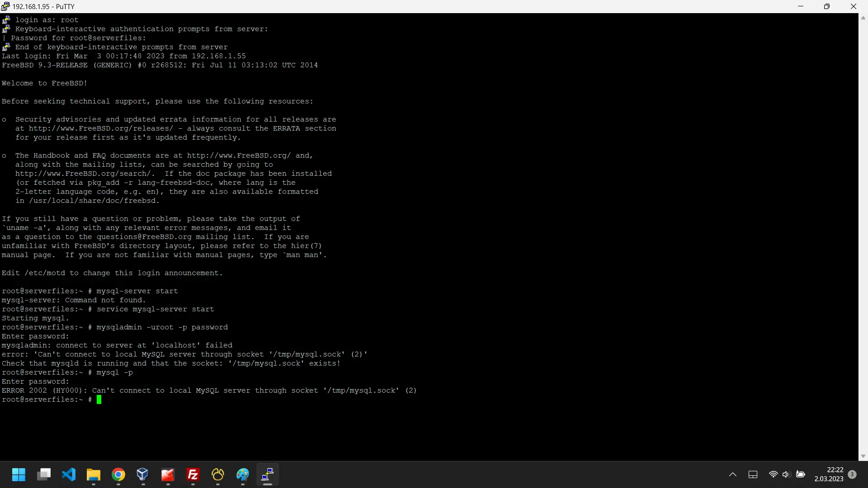This screenshot has width=868, height=488.
Task: Switch to Google Chrome in taskbar
Action: pyautogui.click(x=118, y=475)
